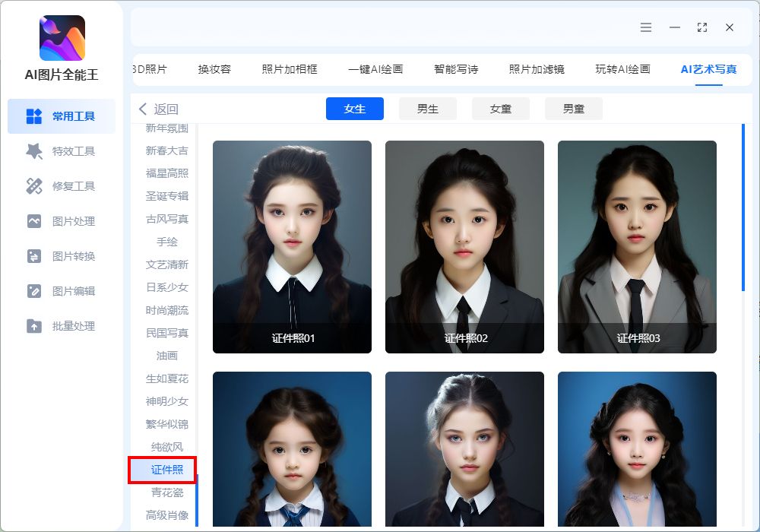
Task: Click the 特效工具 sidebar label
Action: (x=74, y=151)
